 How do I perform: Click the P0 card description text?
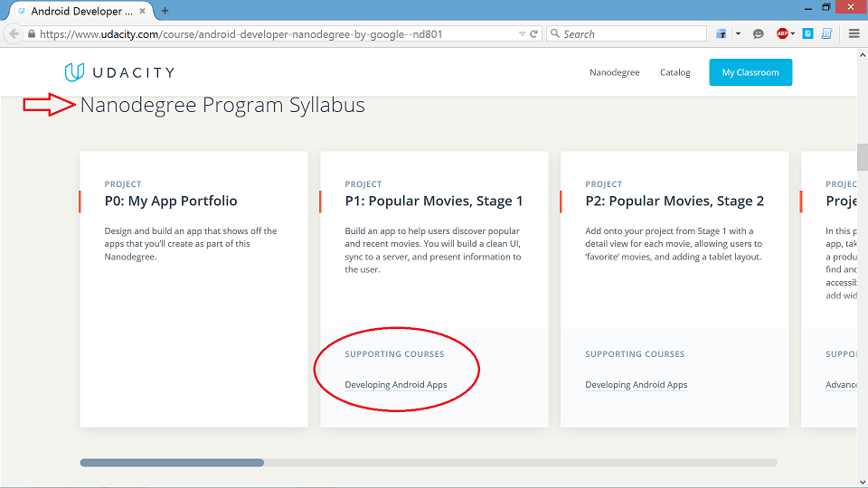click(191, 244)
